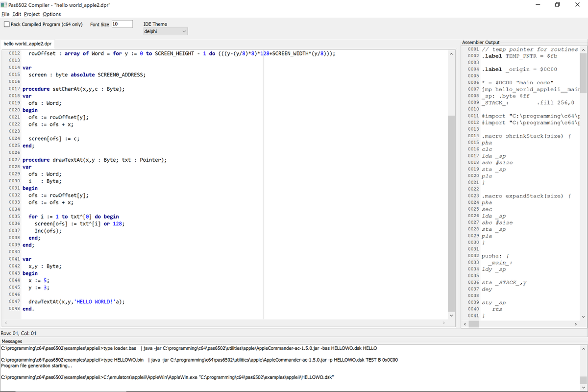The height and width of the screenshot is (392, 588).
Task: Click Assembler Output scroll up arrow
Action: pos(583,49)
